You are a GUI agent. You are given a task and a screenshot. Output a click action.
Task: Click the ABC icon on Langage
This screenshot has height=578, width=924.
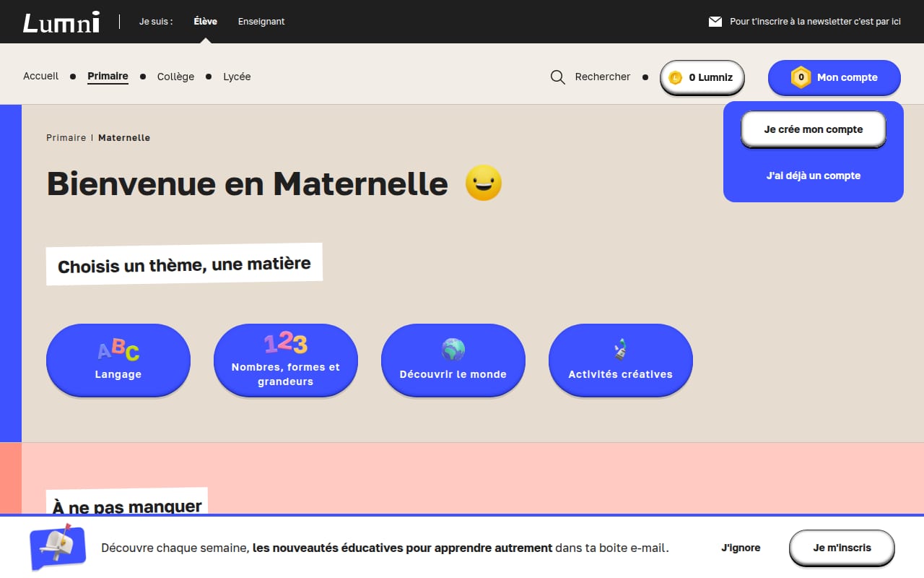coord(118,350)
